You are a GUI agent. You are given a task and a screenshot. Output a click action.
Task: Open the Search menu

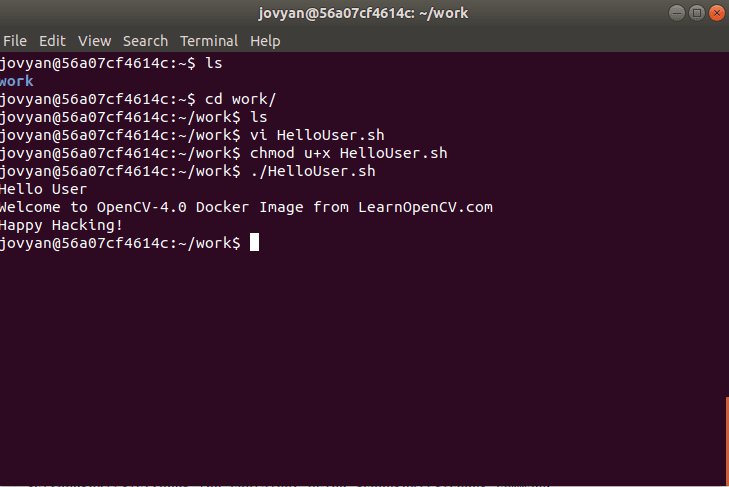click(145, 41)
